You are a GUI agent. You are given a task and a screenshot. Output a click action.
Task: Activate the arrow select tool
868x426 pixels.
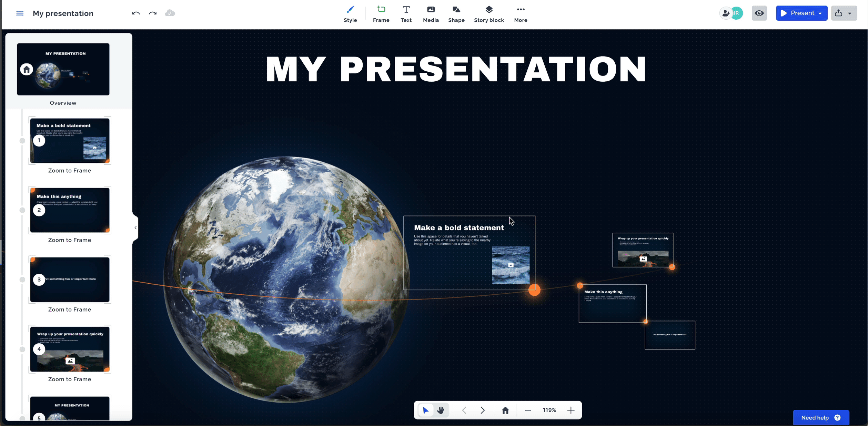[x=426, y=410]
